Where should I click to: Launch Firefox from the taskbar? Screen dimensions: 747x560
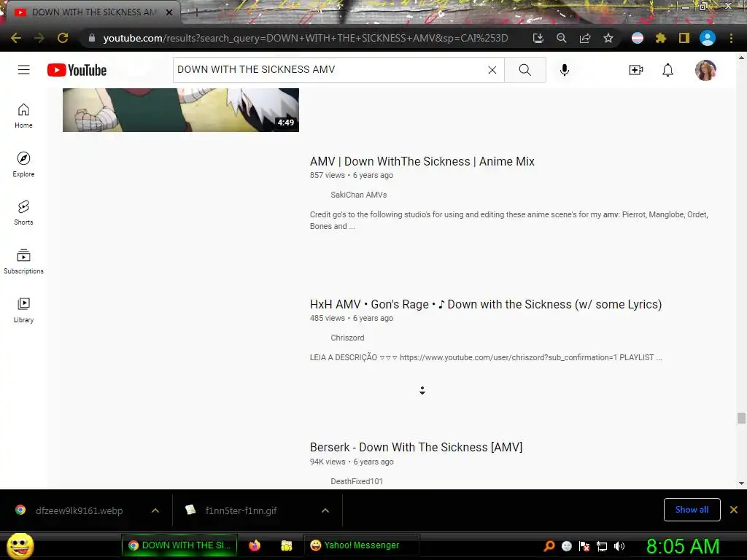(255, 545)
